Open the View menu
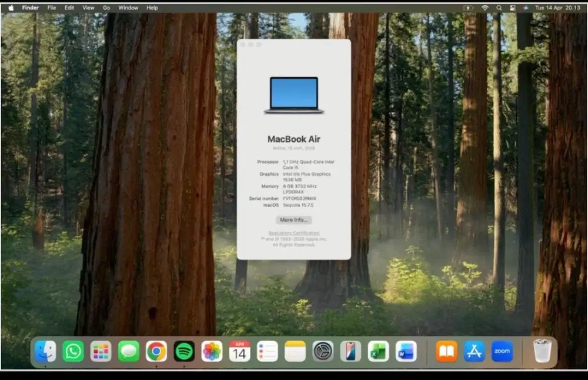Image resolution: width=588 pixels, height=380 pixels. 88,8
